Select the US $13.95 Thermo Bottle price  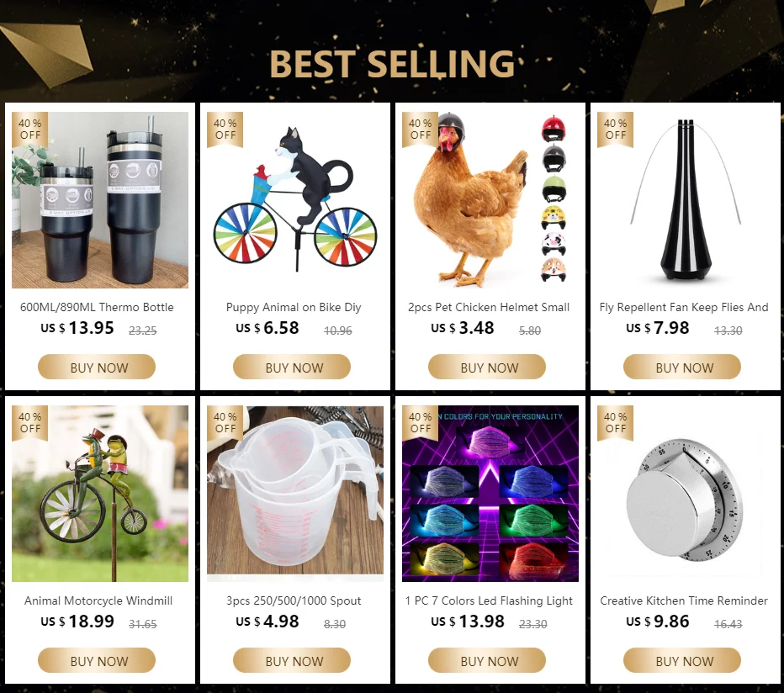pyautogui.click(x=77, y=328)
